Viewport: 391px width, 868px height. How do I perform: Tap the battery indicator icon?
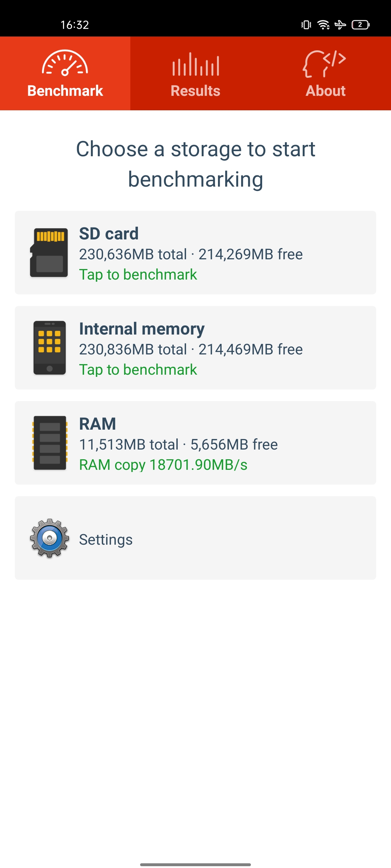(361, 25)
